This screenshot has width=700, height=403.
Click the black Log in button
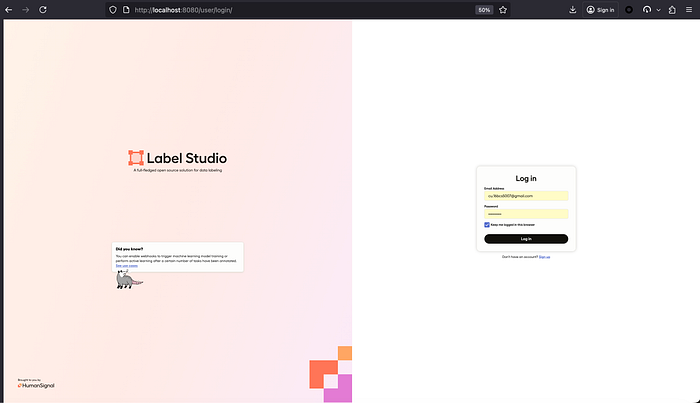526,239
